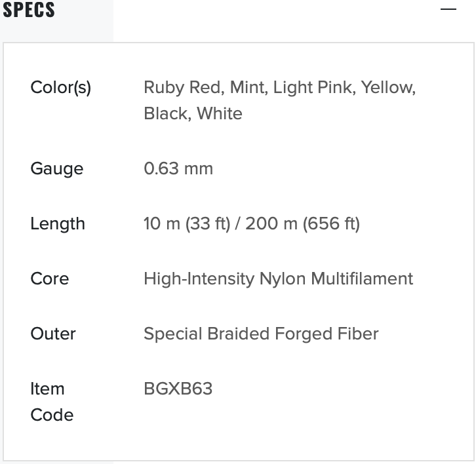Click the Black color name

point(165,113)
